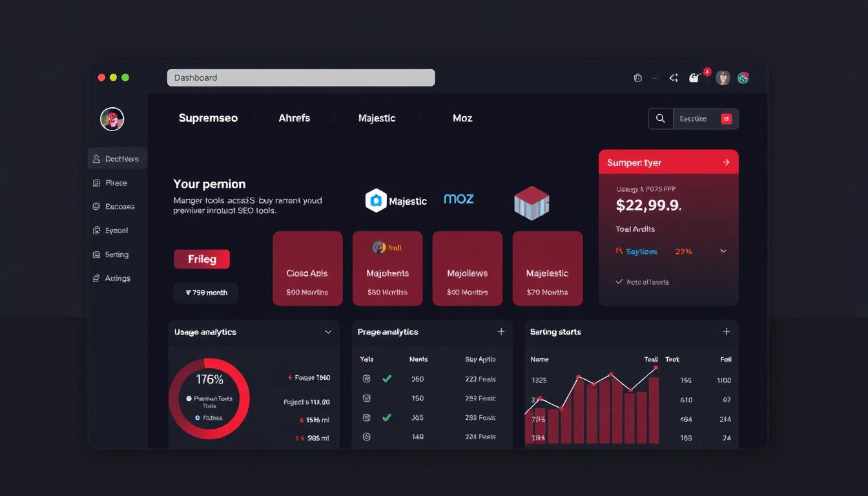The width and height of the screenshot is (868, 496).
Task: Toggle the green checkmark in the J65 row
Action: (387, 418)
